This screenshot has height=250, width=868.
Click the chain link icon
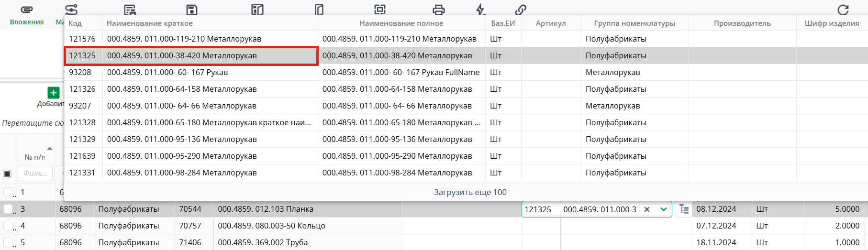coord(521,10)
